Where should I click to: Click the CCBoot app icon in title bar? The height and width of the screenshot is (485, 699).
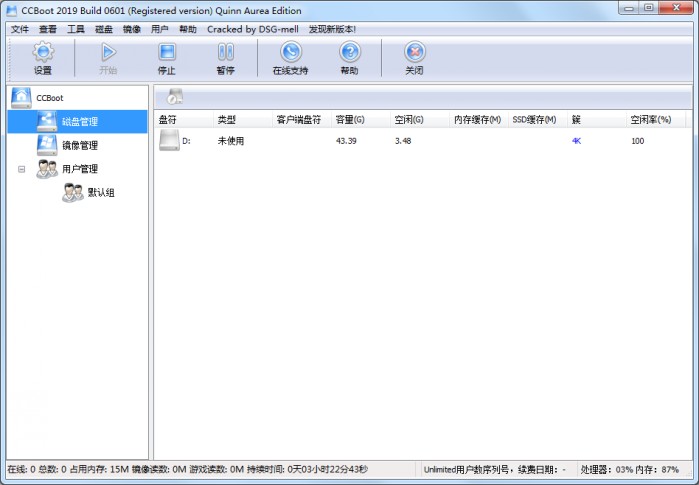pos(12,11)
